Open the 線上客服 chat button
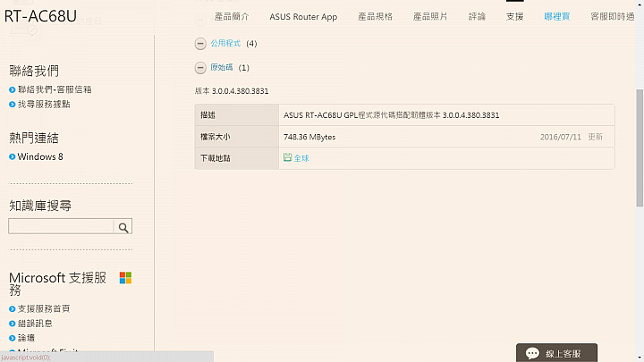 point(557,353)
